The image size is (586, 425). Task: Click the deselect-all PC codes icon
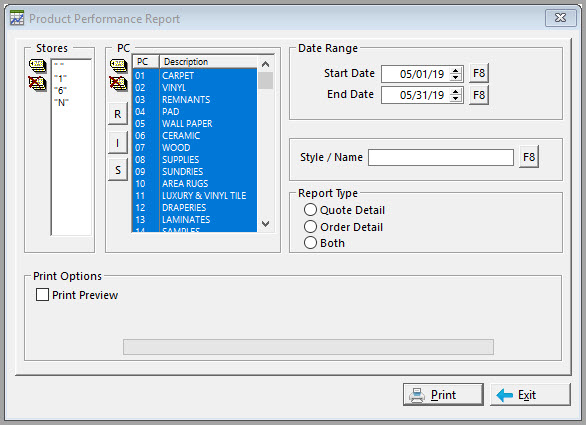118,83
